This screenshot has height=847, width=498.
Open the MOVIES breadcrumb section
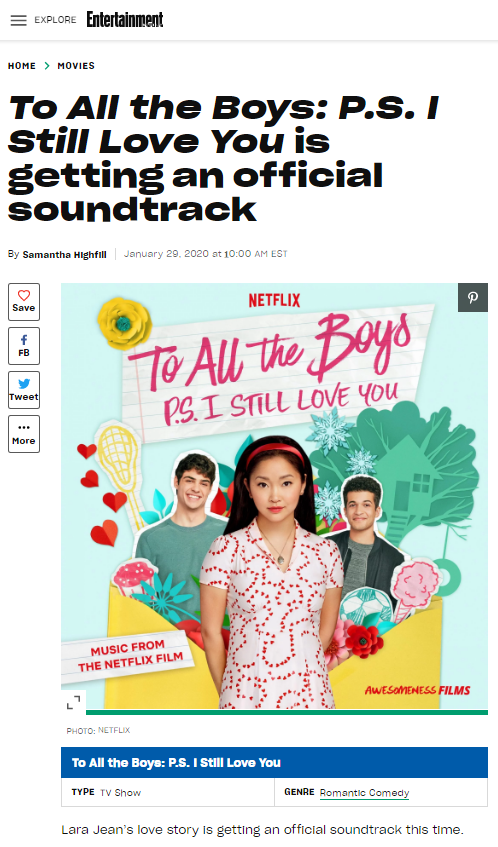pyautogui.click(x=76, y=66)
